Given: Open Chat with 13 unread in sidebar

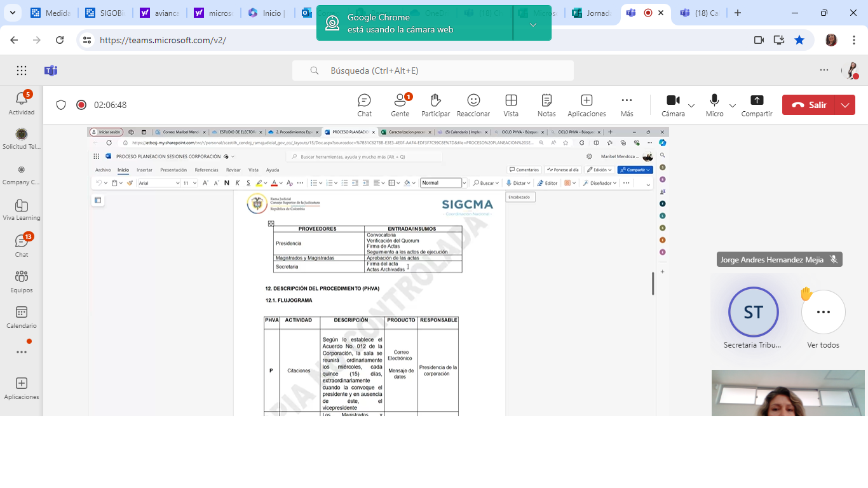Looking at the screenshot, I should tap(22, 245).
